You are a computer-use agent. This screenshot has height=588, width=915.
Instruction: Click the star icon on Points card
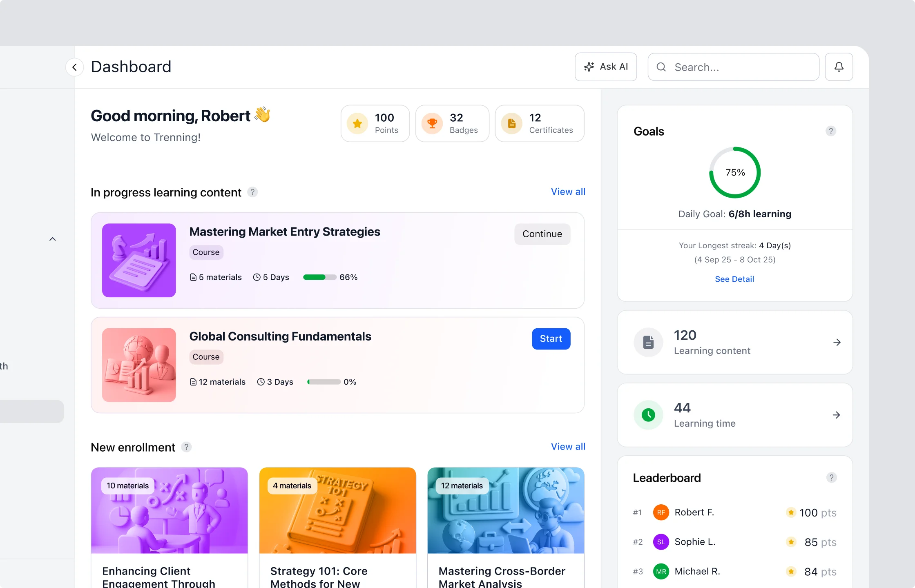tap(357, 123)
